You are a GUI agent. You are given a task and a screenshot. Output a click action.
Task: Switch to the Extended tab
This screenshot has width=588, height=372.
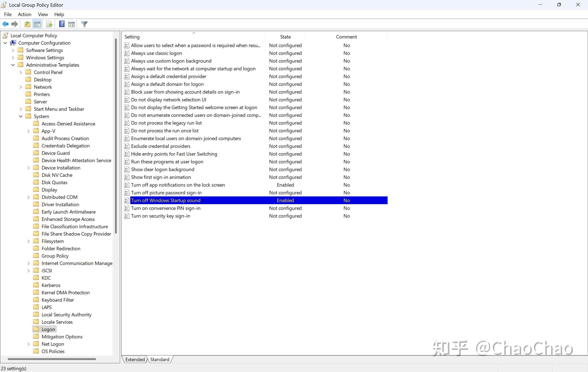pos(135,359)
